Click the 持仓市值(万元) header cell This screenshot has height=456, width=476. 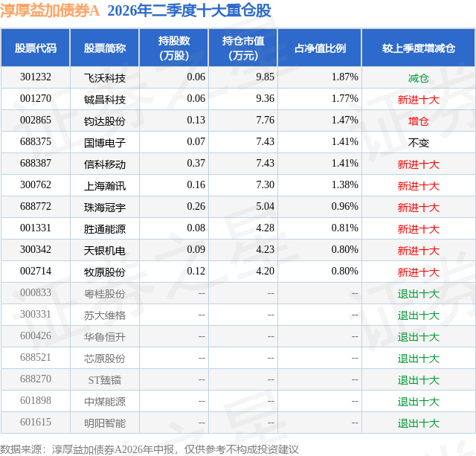tap(243, 48)
